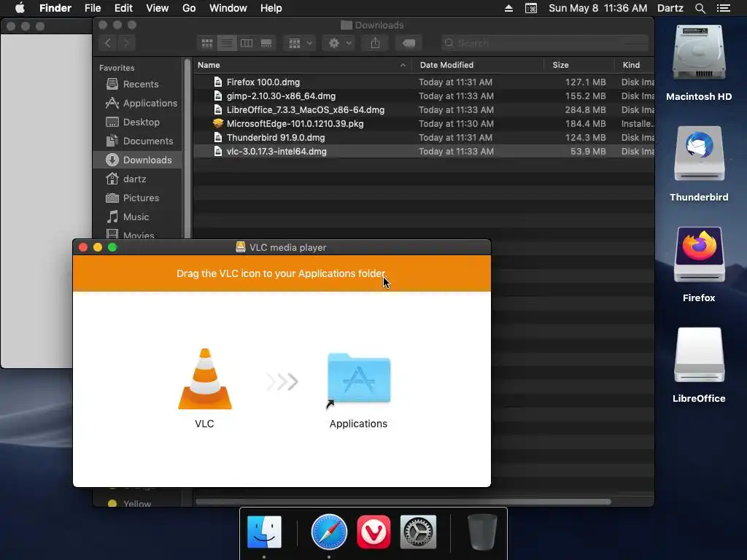Select LibreOffice_7.3.3_MacOS_x86-64.dmg file

click(x=424, y=109)
